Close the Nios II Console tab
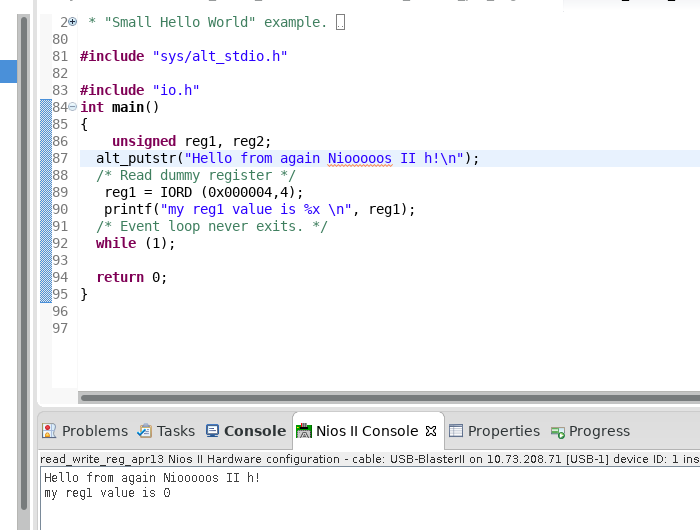 coord(431,431)
